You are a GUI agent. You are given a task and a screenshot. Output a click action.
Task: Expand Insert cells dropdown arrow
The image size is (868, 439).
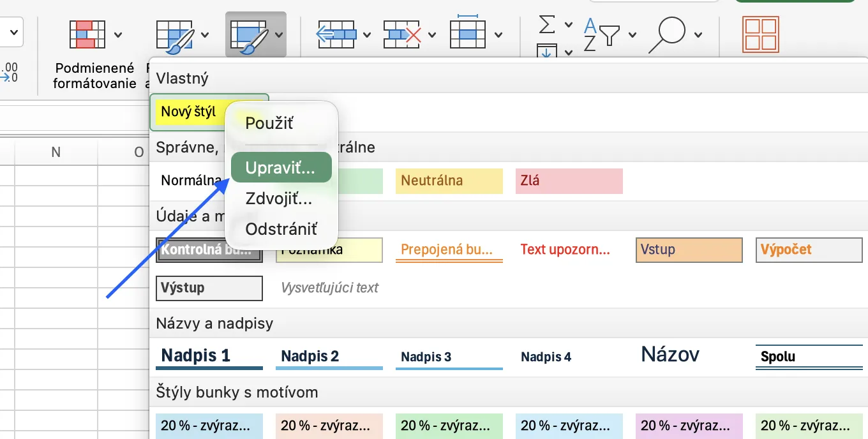366,35
